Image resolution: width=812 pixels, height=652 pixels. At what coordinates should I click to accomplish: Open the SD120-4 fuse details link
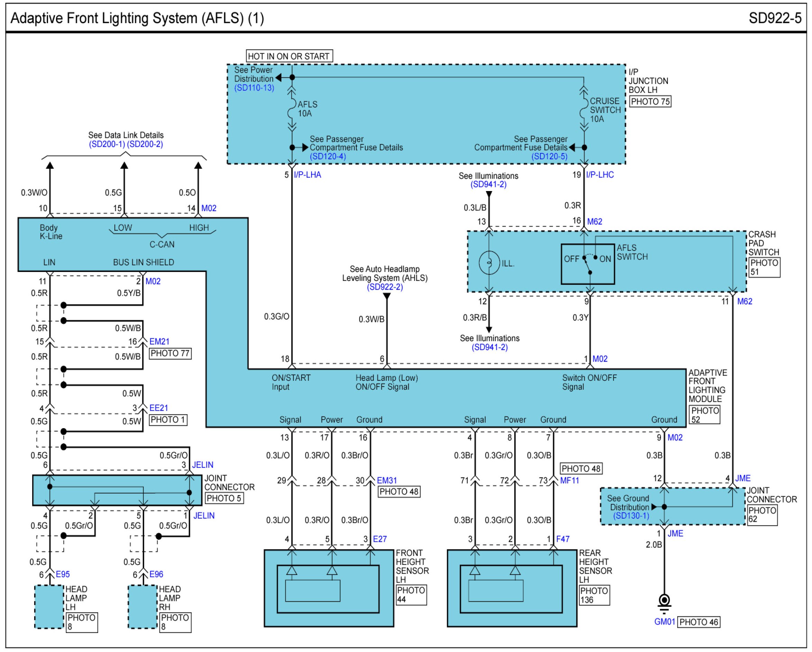point(328,156)
